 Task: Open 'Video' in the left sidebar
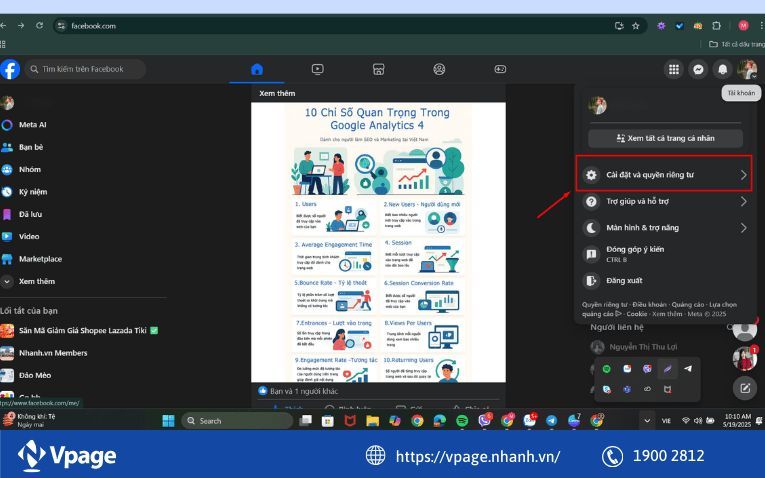tap(29, 237)
